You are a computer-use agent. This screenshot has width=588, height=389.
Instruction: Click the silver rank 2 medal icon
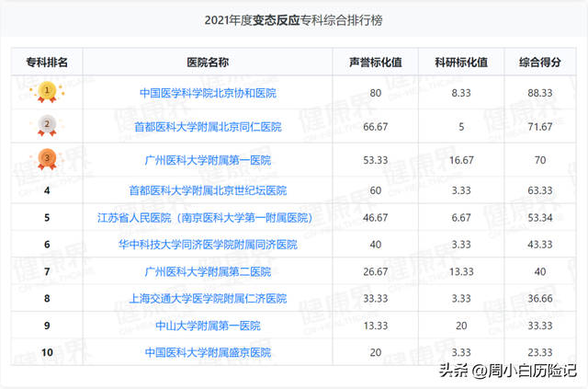point(47,125)
